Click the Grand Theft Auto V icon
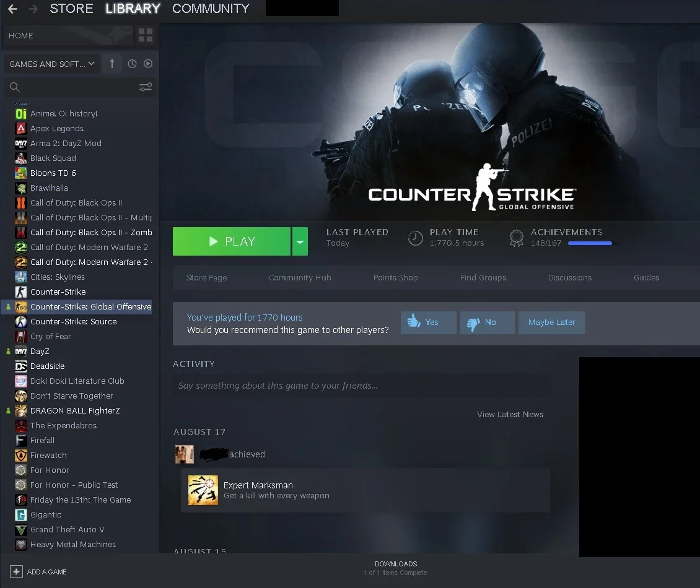The image size is (700, 588). pos(21,530)
